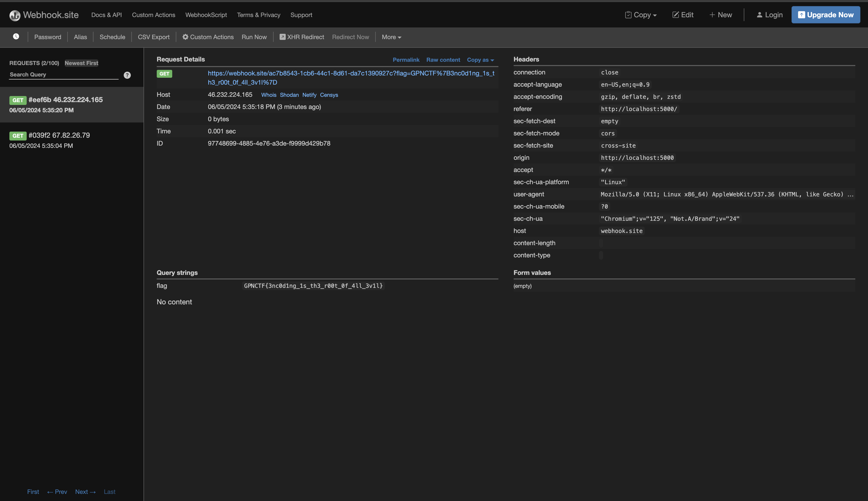Click the Password toolbar option
The height and width of the screenshot is (501, 868).
pos(48,37)
